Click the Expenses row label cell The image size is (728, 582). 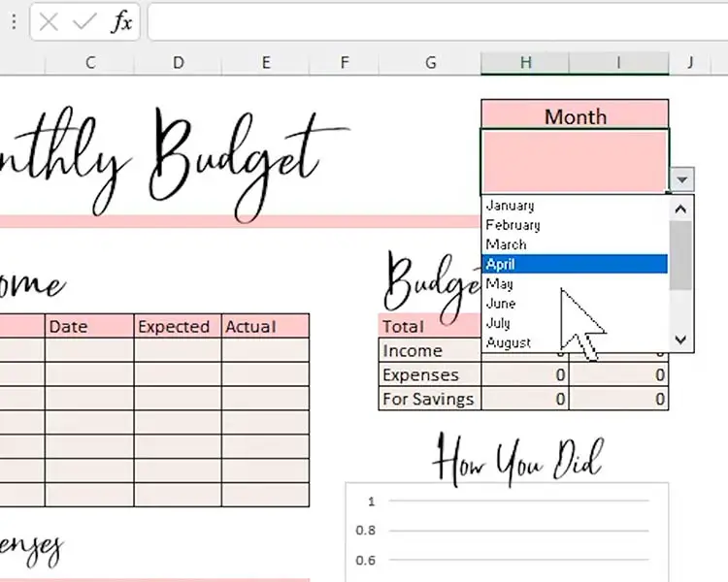click(430, 374)
